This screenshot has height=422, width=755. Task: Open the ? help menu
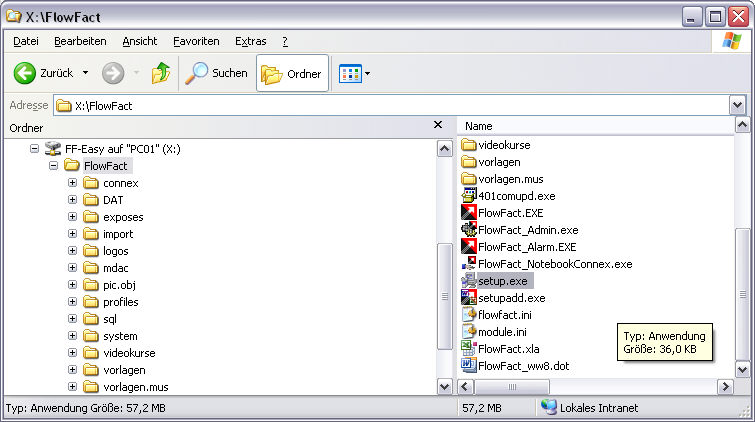(x=285, y=41)
